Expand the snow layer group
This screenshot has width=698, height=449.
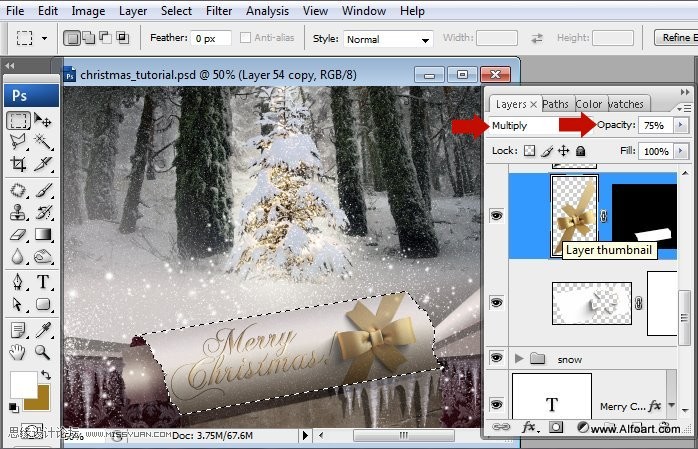pyautogui.click(x=519, y=358)
